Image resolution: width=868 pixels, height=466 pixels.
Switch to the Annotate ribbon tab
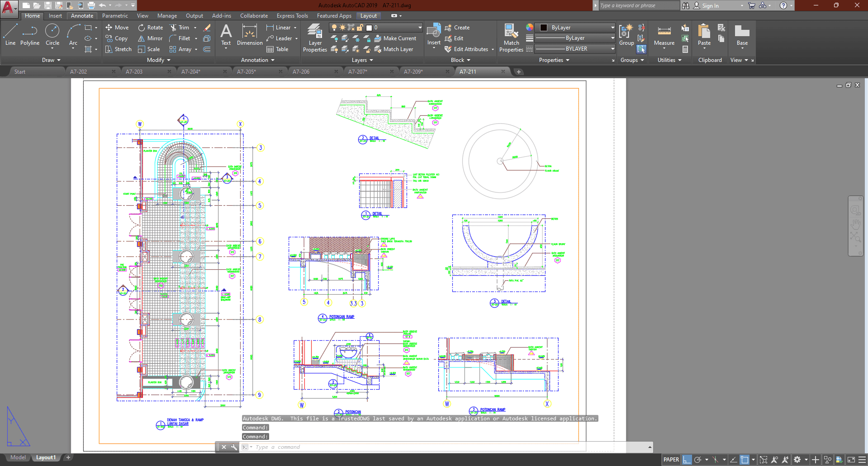pos(82,16)
